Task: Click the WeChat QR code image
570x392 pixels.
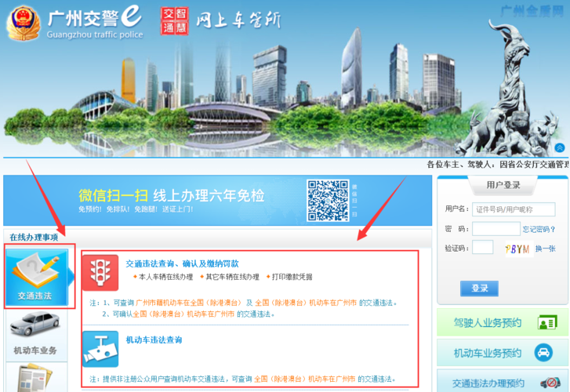Action: [x=328, y=201]
